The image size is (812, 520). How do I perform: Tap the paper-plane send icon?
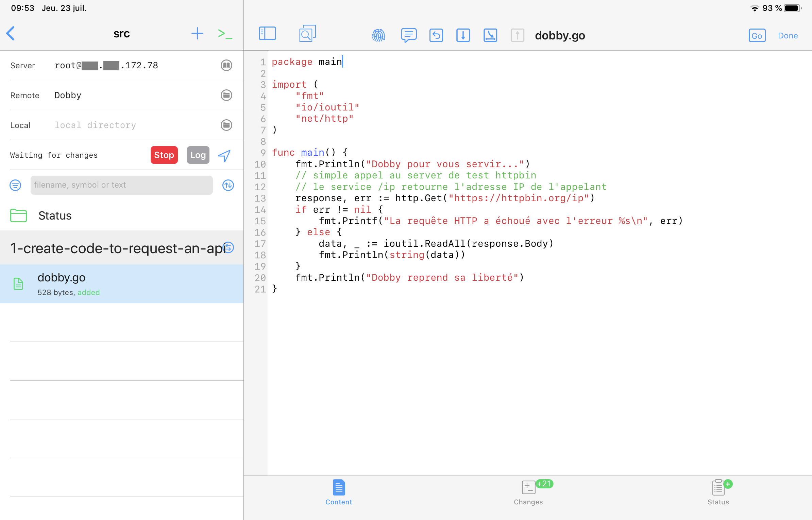(224, 156)
